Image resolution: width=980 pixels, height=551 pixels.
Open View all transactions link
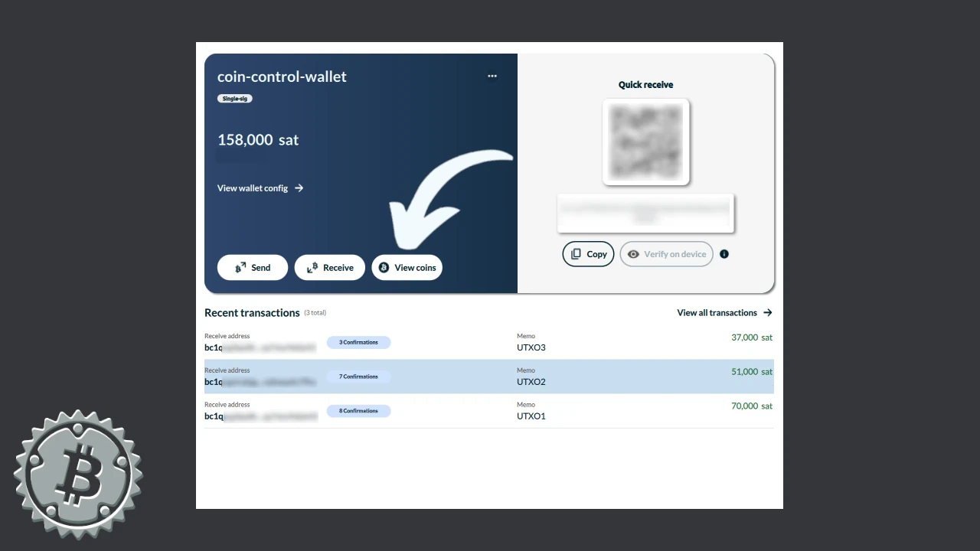(724, 313)
